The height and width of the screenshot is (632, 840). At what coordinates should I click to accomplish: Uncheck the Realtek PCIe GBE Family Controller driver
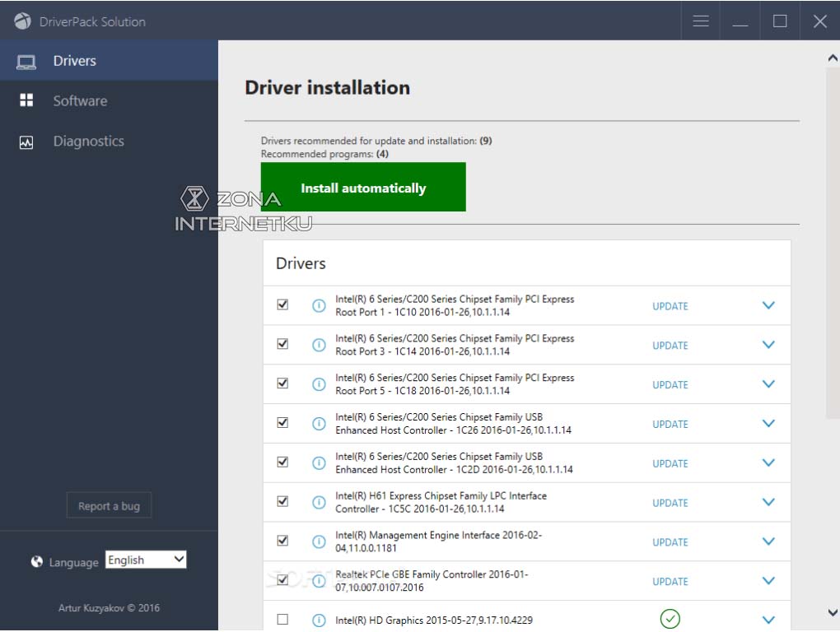coord(282,580)
